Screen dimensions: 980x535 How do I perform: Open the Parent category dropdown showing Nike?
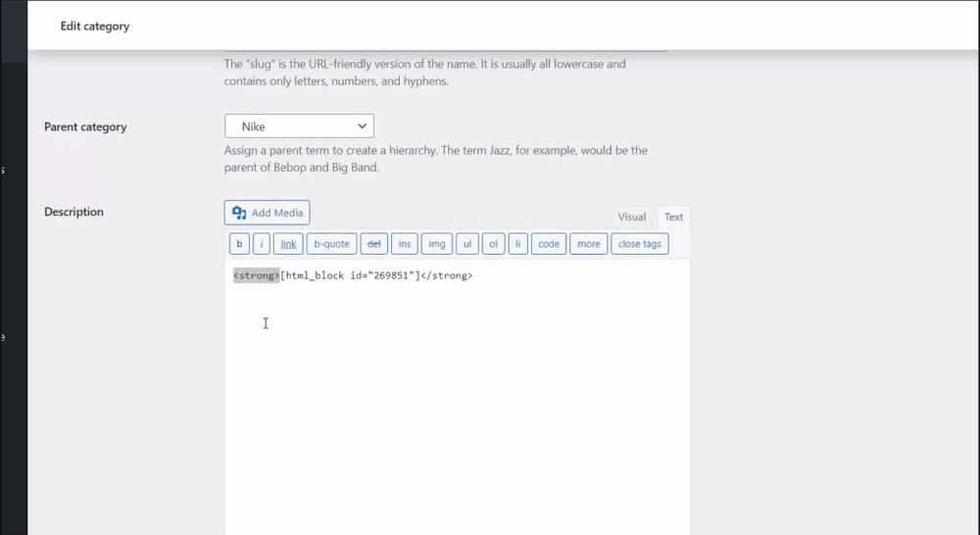point(299,126)
